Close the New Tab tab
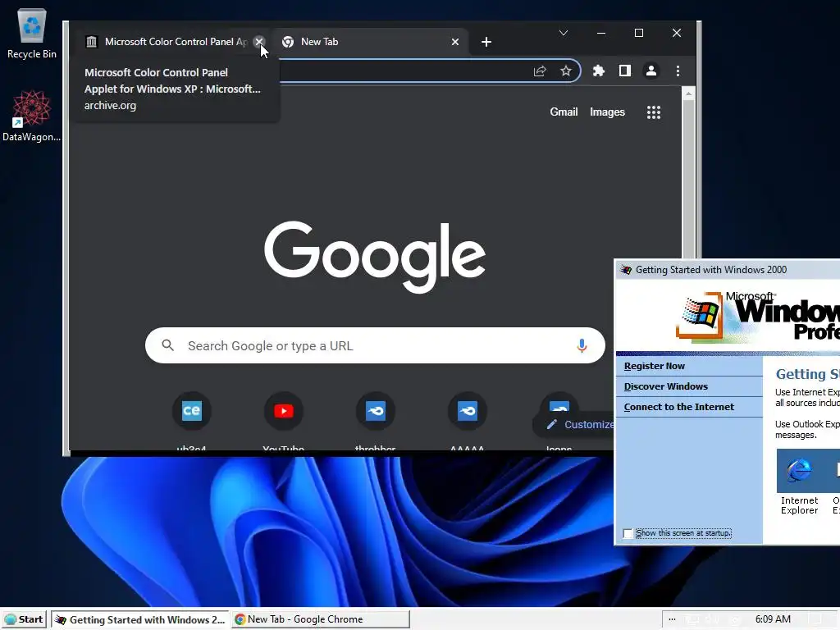The width and height of the screenshot is (840, 630). click(x=454, y=42)
